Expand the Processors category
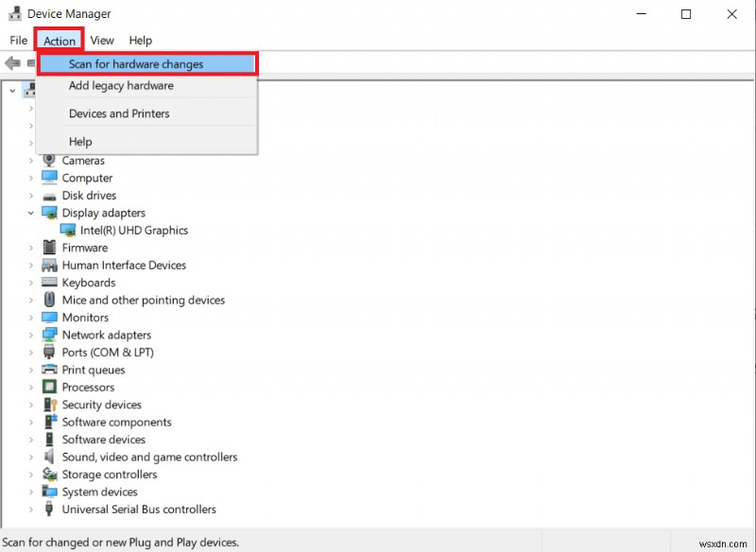The width and height of the screenshot is (756, 552). pos(31,388)
